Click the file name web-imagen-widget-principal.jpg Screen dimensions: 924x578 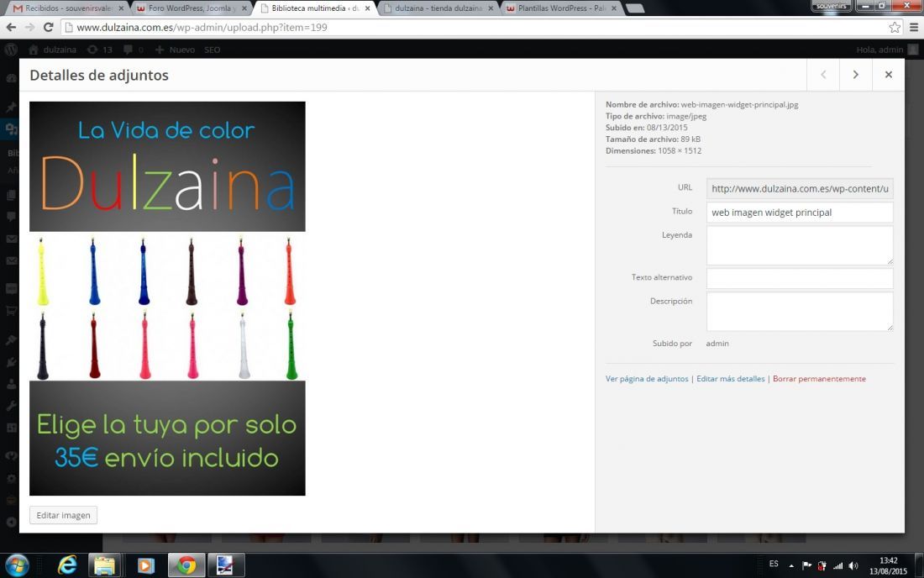pos(739,104)
